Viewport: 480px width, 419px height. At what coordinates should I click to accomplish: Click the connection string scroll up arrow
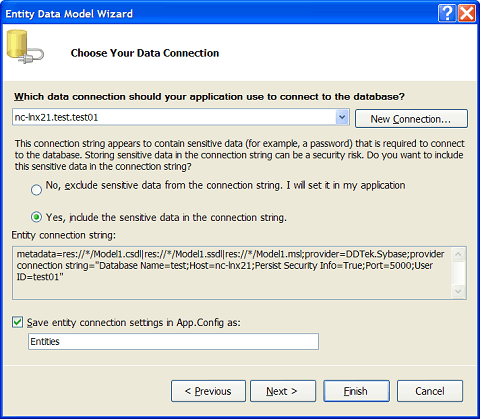[458, 254]
